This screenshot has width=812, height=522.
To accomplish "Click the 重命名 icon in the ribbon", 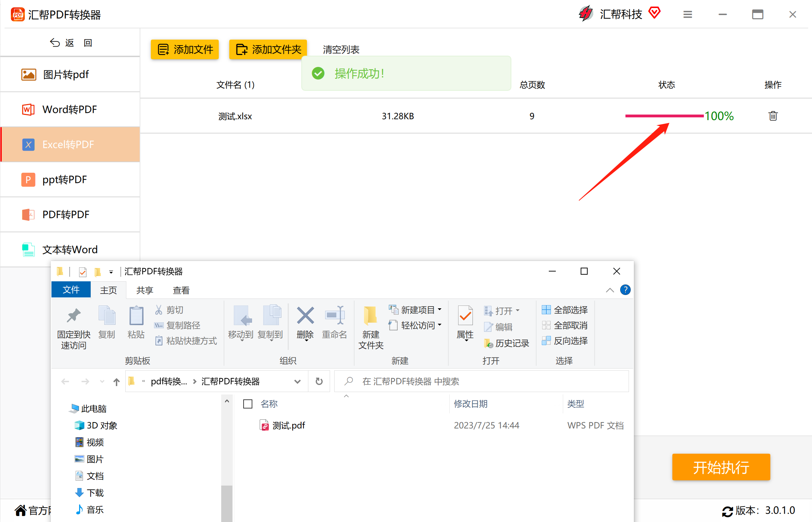I will (x=335, y=315).
